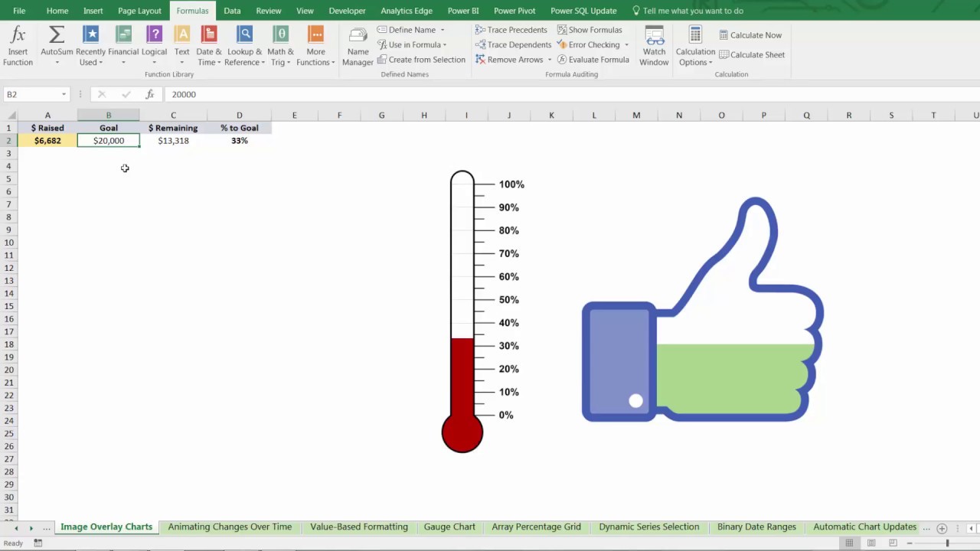Image resolution: width=980 pixels, height=551 pixels.
Task: Click Show Formulas
Action: (x=590, y=30)
